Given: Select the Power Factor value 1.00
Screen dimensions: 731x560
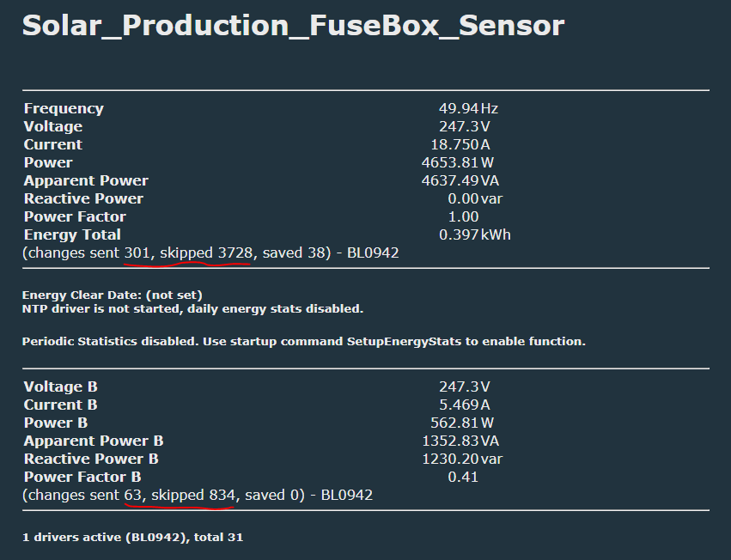Looking at the screenshot, I should (x=463, y=216).
